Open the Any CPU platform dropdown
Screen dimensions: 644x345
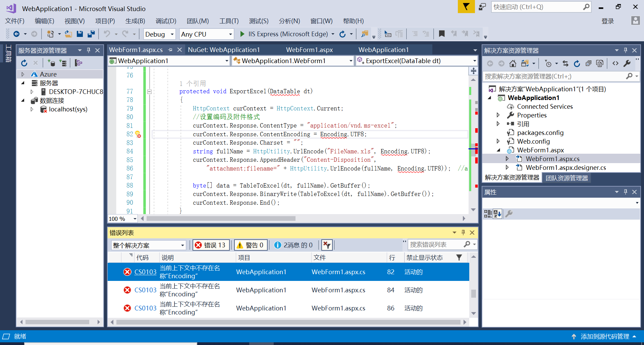(x=206, y=34)
